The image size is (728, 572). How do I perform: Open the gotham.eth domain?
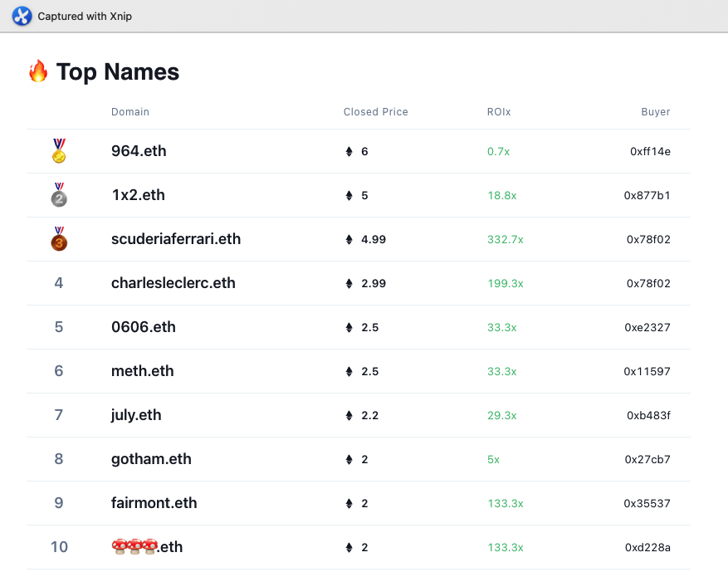(151, 459)
